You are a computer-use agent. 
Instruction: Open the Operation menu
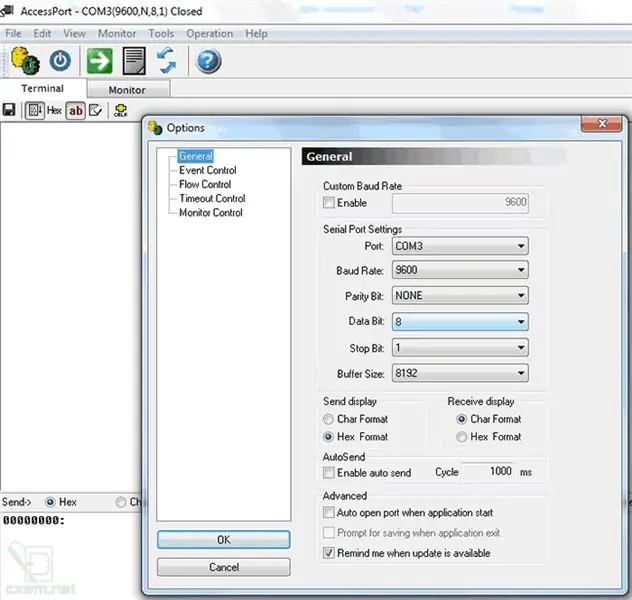[210, 33]
